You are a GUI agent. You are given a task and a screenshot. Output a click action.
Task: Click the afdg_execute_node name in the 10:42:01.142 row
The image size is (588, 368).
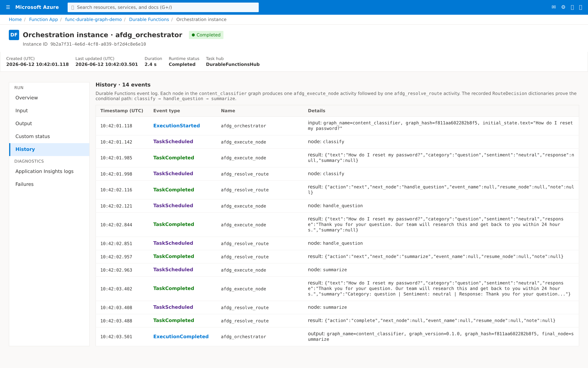(243, 142)
